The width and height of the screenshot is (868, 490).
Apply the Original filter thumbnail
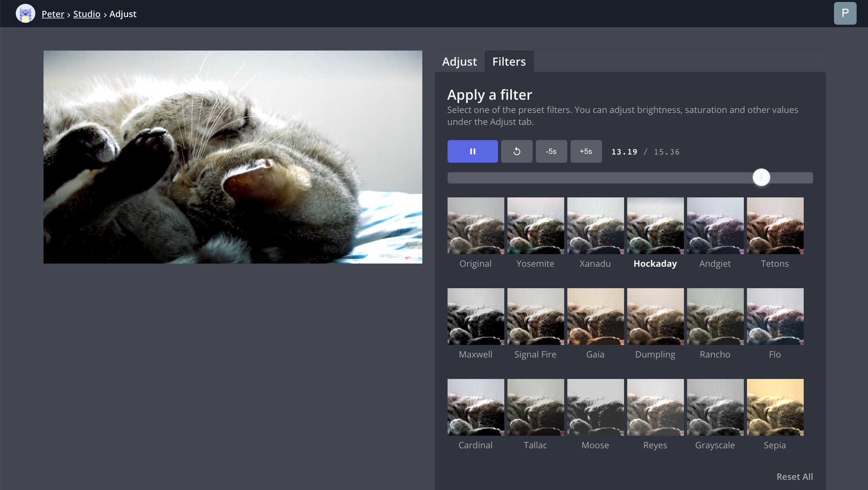pos(476,226)
